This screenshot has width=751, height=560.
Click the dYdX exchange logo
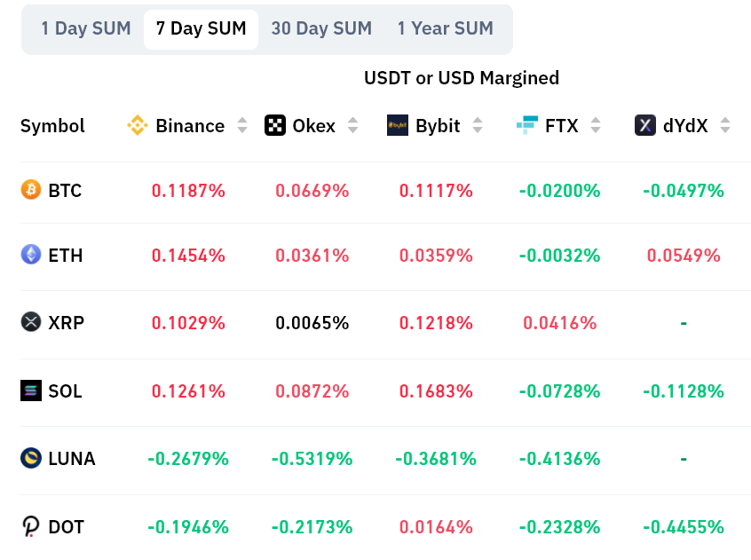pos(645,126)
